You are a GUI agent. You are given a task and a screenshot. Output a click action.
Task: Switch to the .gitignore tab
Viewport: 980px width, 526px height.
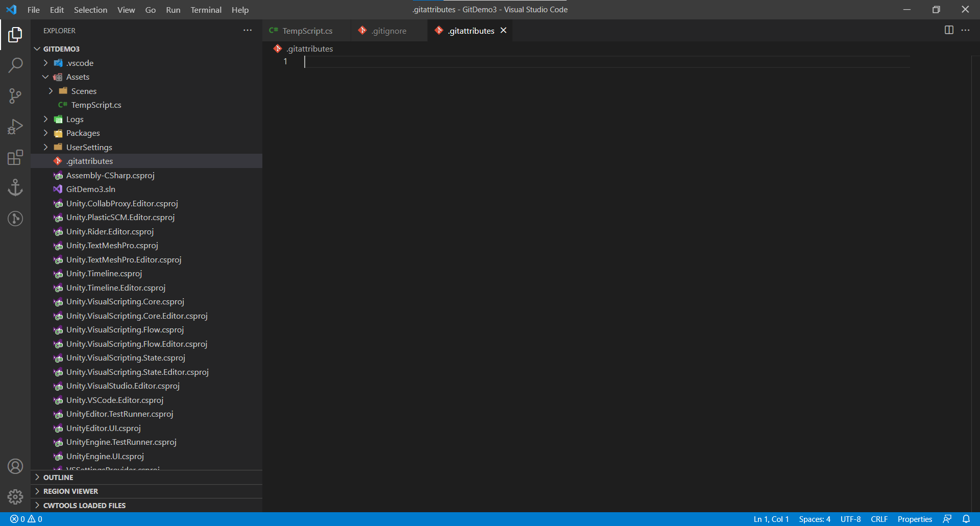[389, 31]
